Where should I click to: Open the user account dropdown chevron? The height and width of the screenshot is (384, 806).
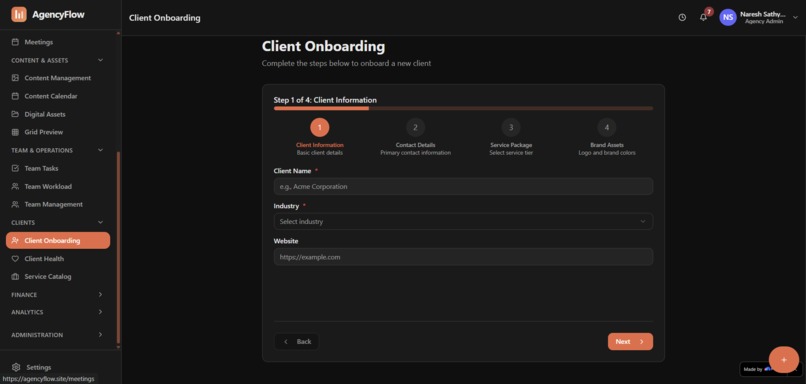pos(796,17)
